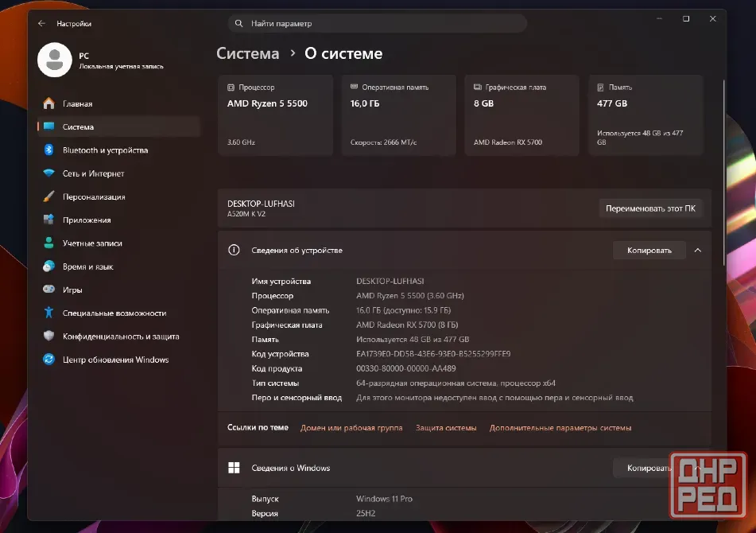Click the Оперативная память RAM icon
The height and width of the screenshot is (533, 756).
point(354,87)
